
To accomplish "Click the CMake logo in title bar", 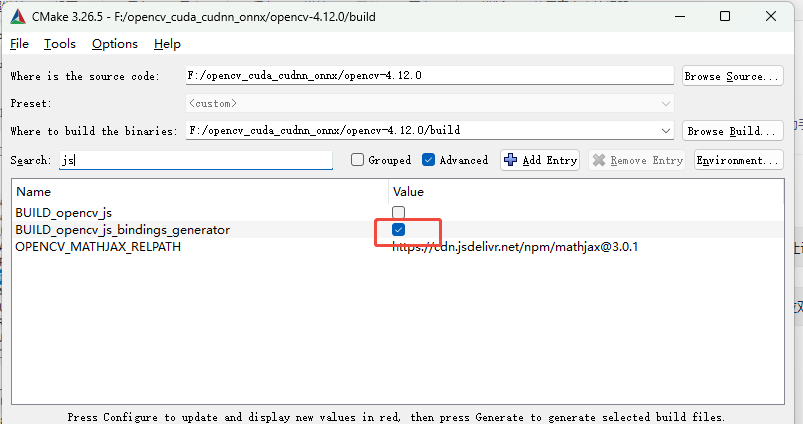I will pos(17,16).
